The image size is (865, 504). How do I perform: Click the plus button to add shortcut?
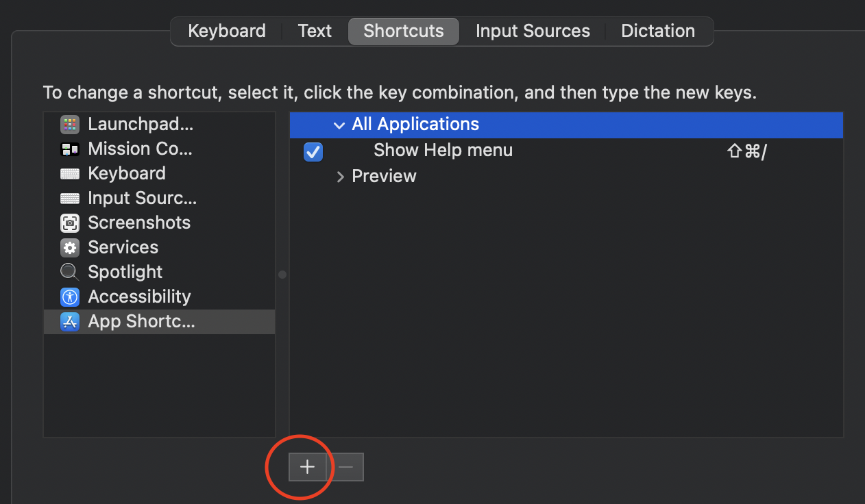pyautogui.click(x=307, y=467)
